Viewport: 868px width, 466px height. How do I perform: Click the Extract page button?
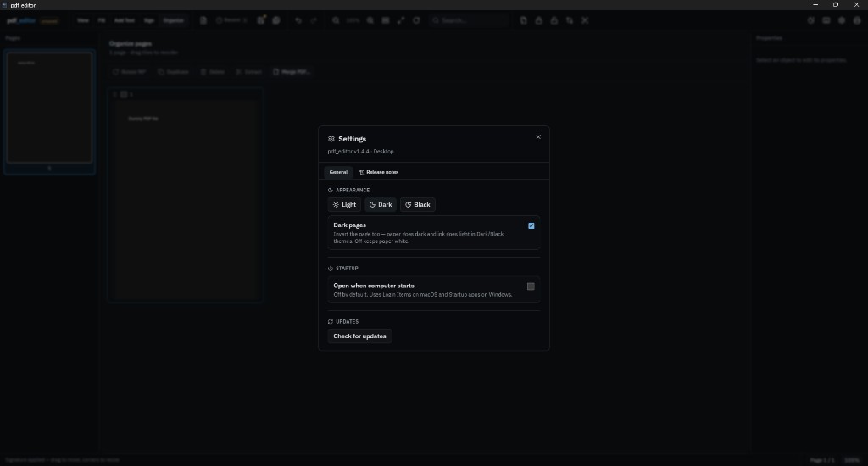pyautogui.click(x=249, y=72)
